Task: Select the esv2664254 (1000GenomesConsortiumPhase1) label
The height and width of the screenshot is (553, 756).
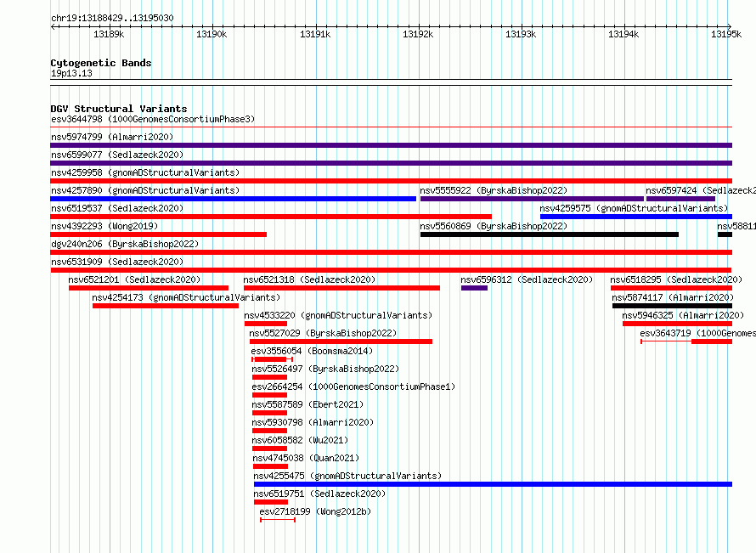Action: [353, 387]
